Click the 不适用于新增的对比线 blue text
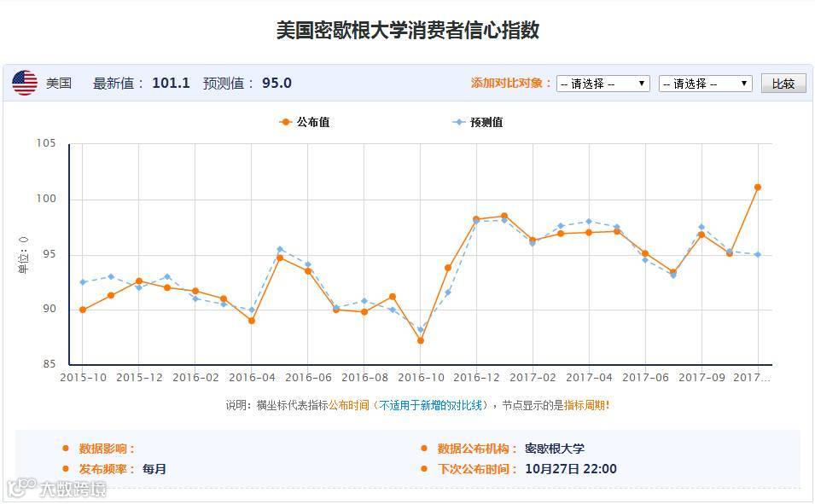This screenshot has width=815, height=504. (430, 405)
